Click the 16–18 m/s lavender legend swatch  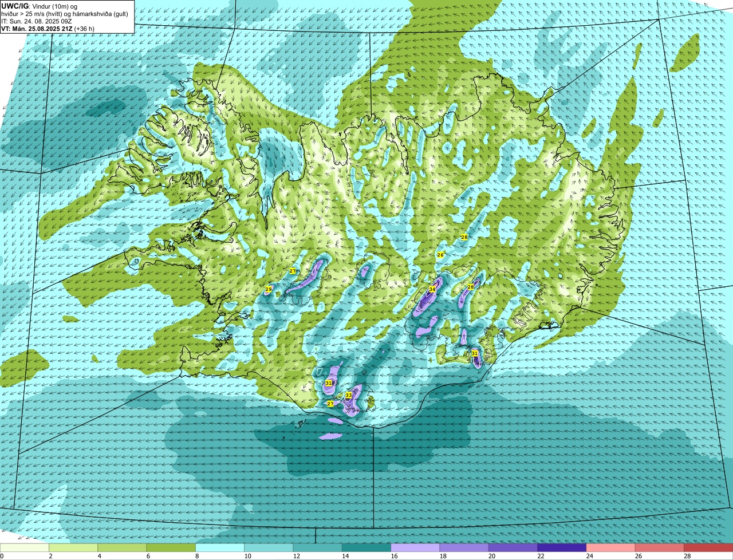(415, 548)
